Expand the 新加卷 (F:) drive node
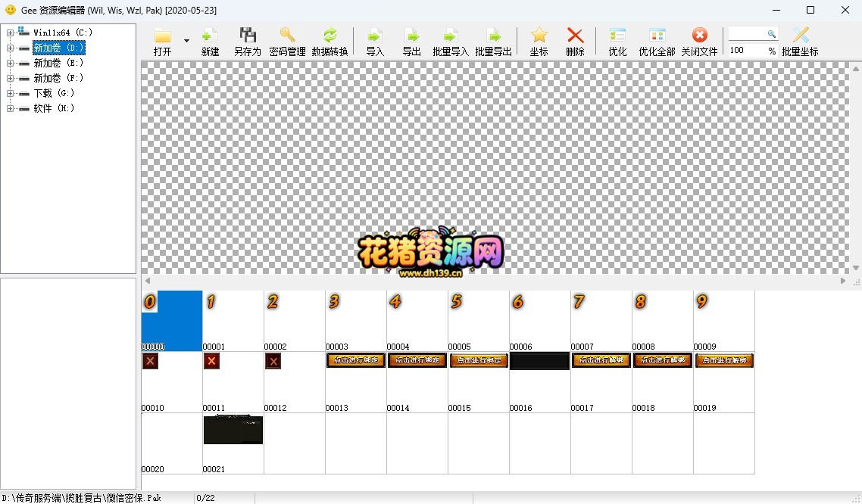 [10, 78]
